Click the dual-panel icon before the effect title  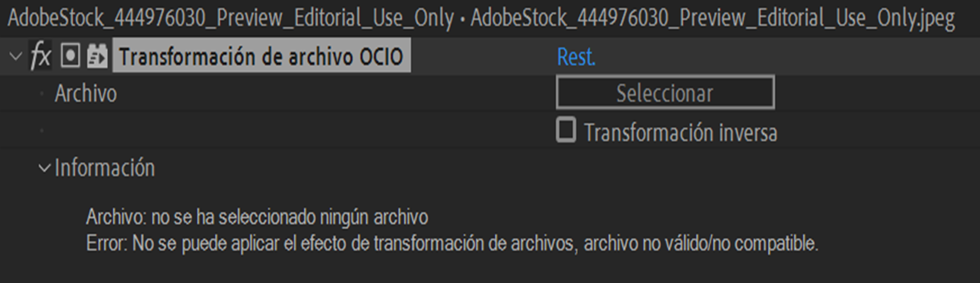tap(97, 55)
